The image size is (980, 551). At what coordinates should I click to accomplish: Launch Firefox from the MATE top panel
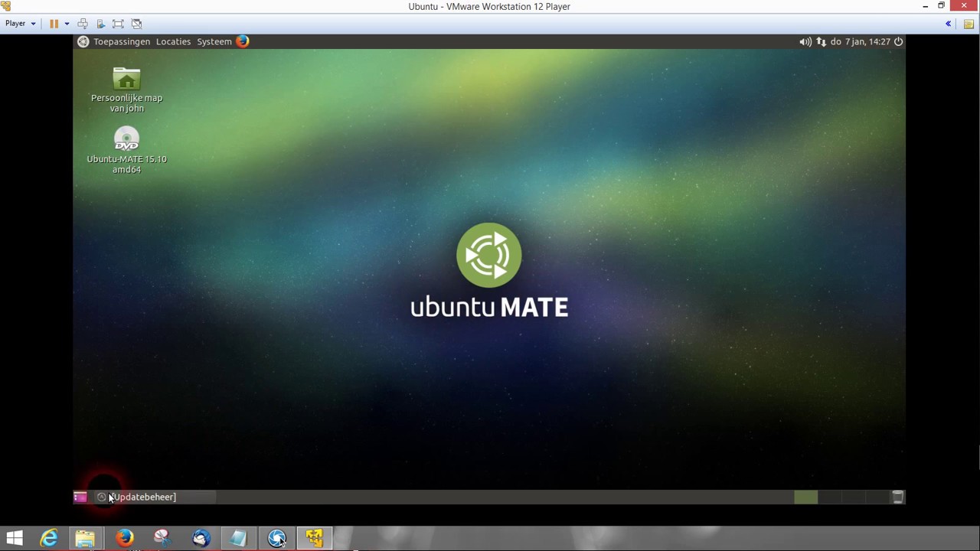[x=243, y=41]
